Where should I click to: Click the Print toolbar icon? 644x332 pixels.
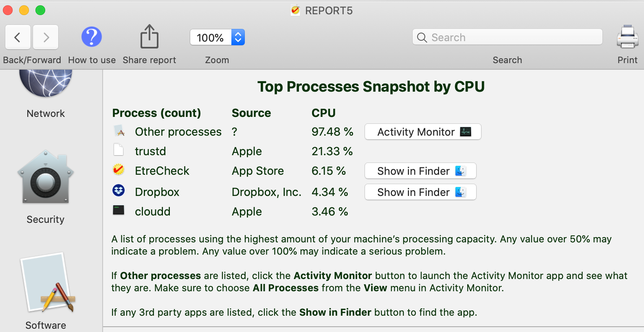point(627,37)
